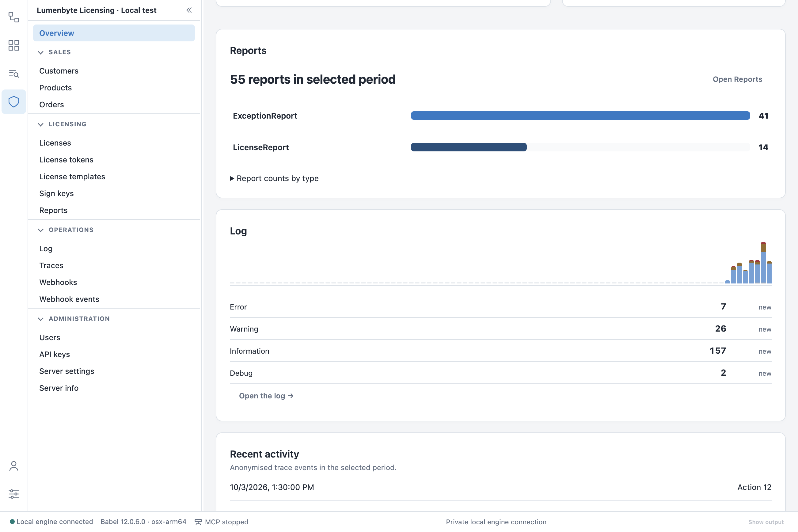The width and height of the screenshot is (798, 532).
Task: Click the Open Reports link
Action: coord(737,79)
